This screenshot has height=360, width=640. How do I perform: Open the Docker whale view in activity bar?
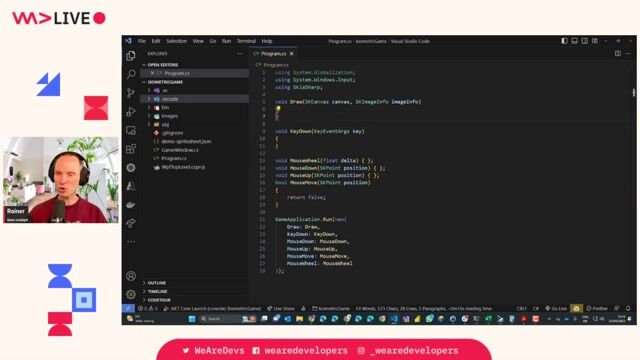[131, 204]
